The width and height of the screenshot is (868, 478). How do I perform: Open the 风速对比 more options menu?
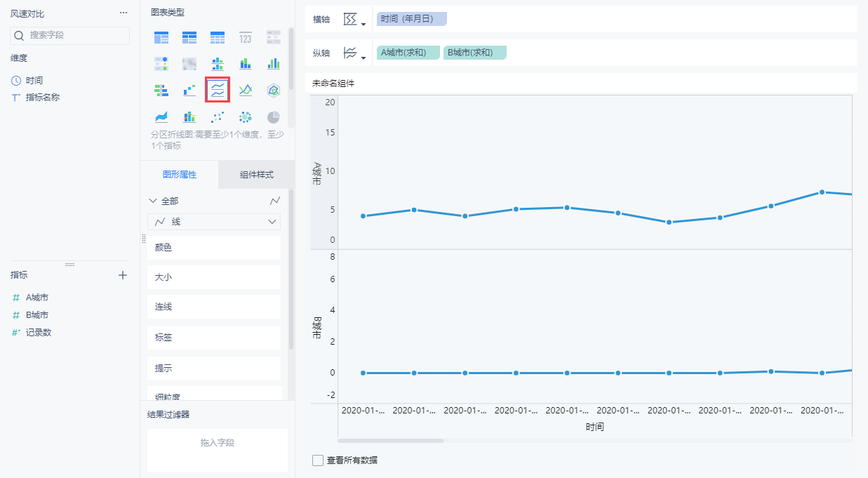click(x=123, y=13)
